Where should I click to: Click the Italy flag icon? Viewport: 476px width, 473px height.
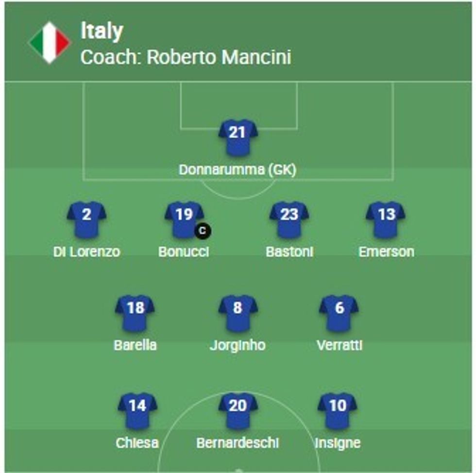[50, 43]
